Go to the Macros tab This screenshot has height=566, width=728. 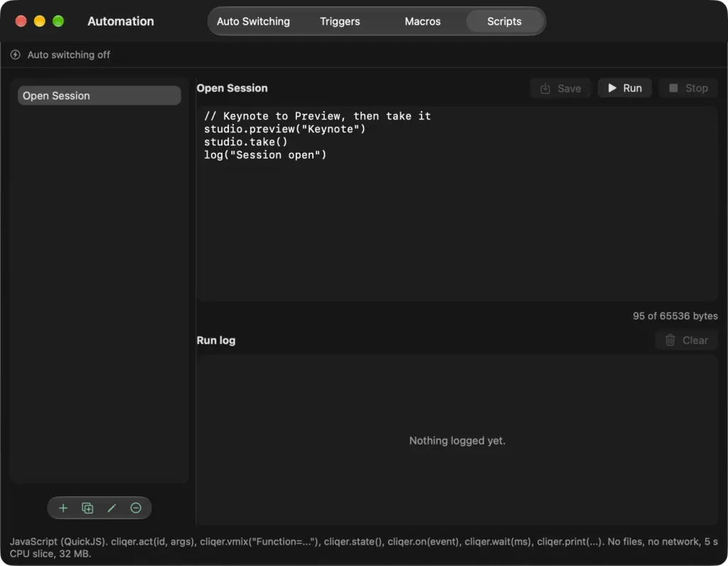422,21
